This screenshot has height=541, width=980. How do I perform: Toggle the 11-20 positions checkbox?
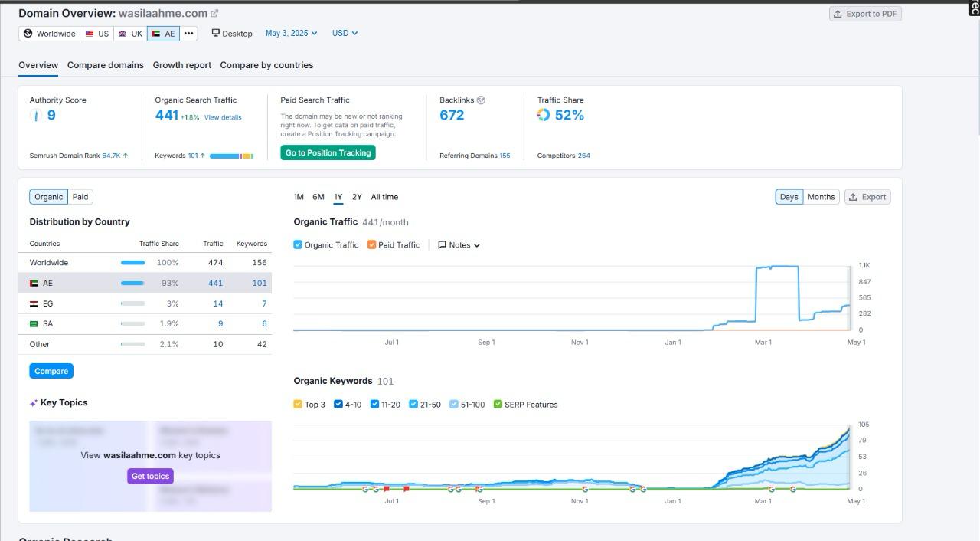click(x=375, y=405)
